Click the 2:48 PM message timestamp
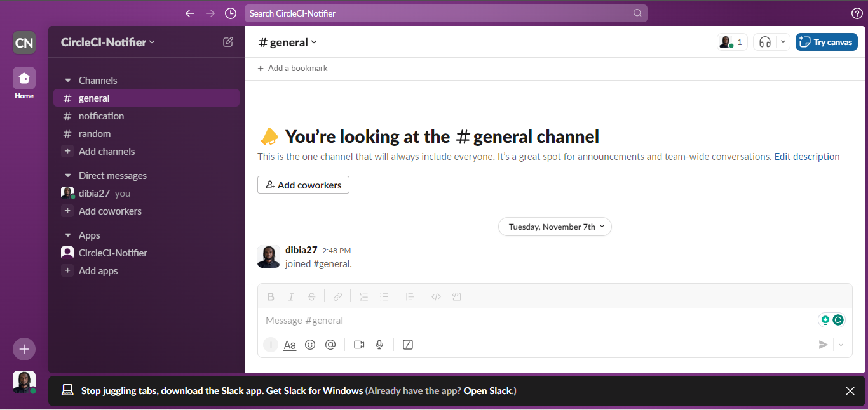 (336, 251)
